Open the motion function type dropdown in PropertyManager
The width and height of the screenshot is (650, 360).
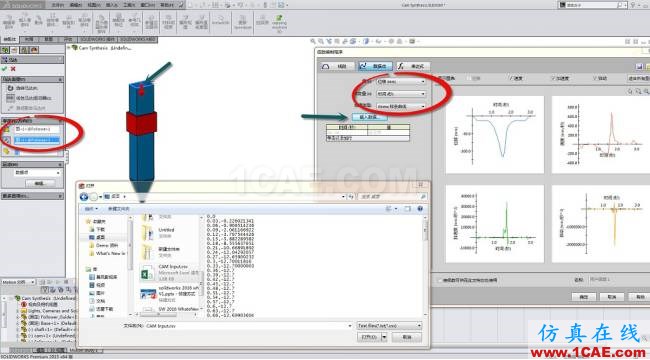(37, 173)
